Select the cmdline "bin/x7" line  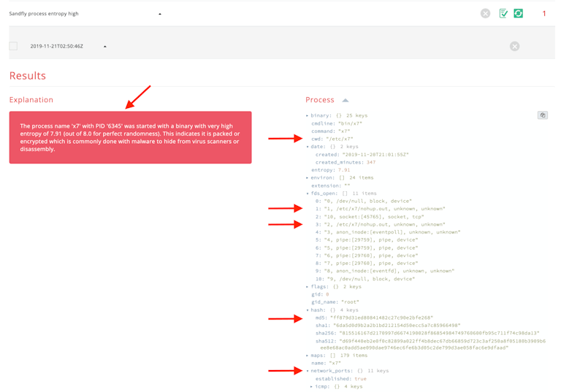(x=337, y=123)
